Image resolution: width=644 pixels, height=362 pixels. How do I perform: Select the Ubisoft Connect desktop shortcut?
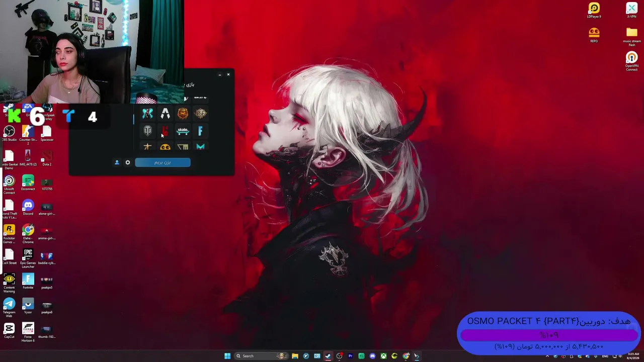[x=9, y=185]
